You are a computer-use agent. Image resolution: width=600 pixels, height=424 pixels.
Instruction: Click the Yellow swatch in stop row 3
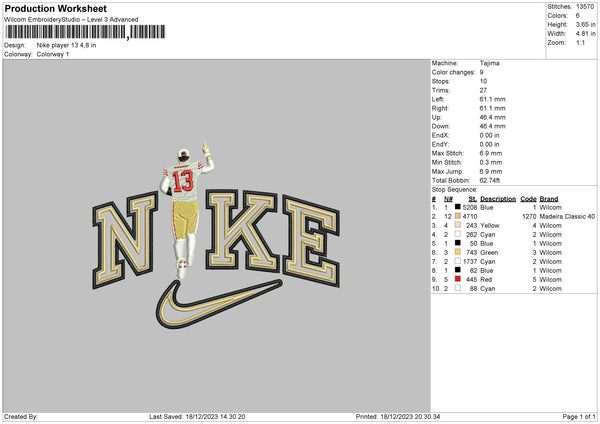tap(458, 225)
